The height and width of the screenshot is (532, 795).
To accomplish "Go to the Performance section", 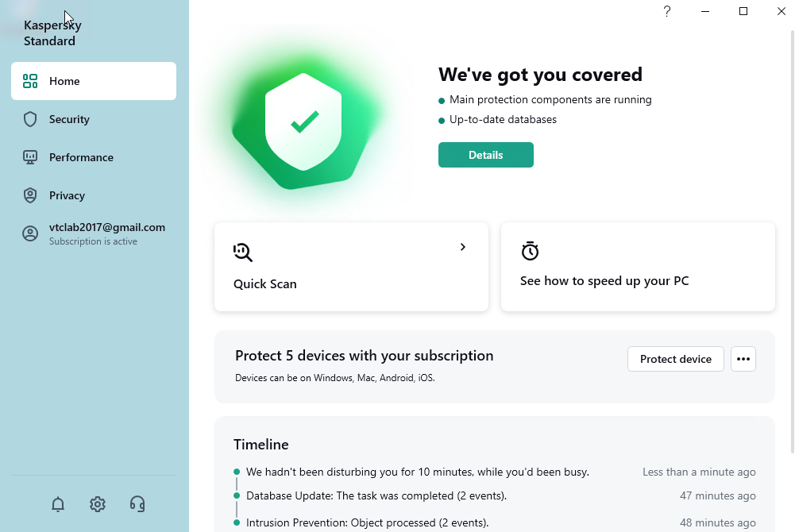I will pyautogui.click(x=81, y=157).
